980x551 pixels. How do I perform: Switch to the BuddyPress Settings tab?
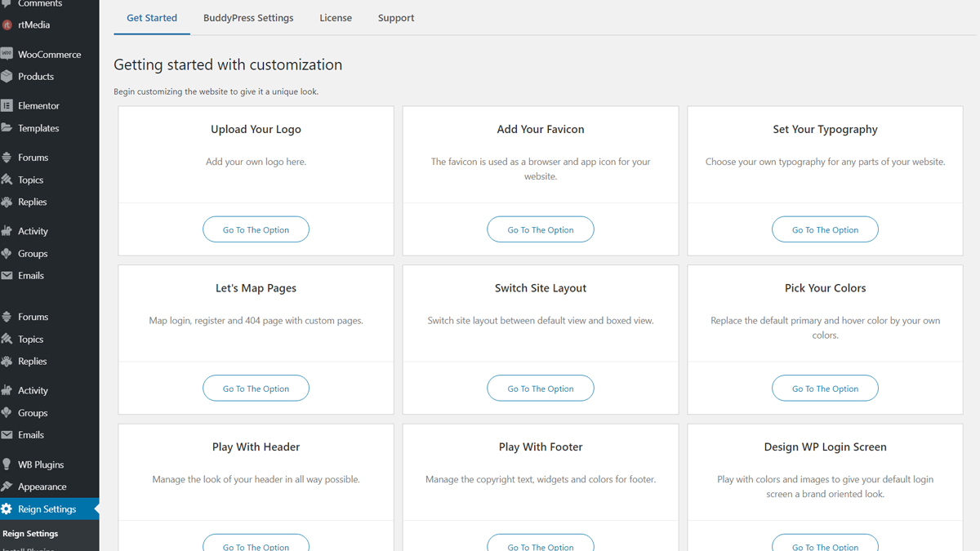[x=248, y=18]
